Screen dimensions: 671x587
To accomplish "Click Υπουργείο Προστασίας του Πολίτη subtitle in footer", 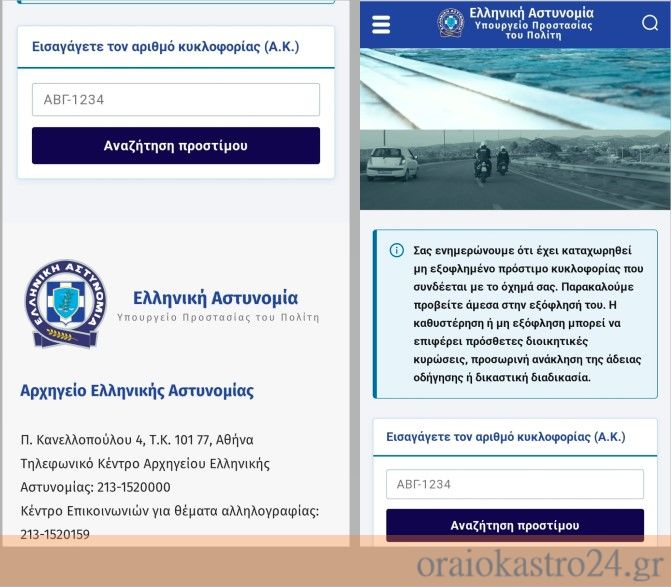I will coord(218,317).
